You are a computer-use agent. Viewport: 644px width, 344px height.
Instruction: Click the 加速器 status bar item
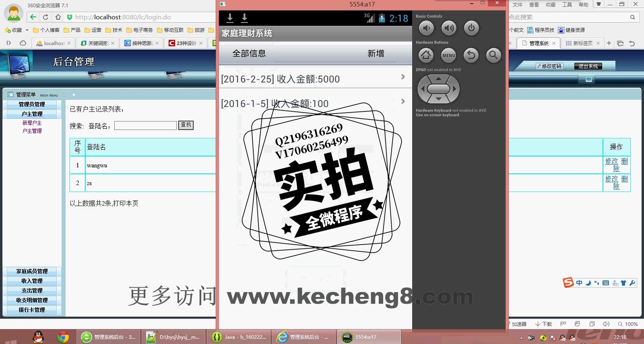click(519, 324)
